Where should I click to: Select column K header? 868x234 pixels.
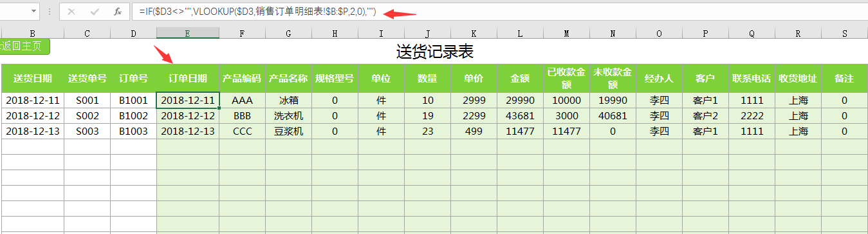tap(474, 33)
